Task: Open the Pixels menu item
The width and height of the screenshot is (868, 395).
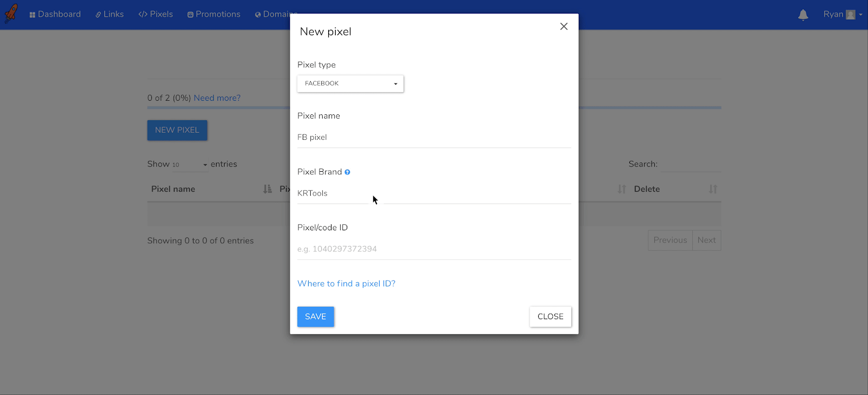Action: click(156, 14)
